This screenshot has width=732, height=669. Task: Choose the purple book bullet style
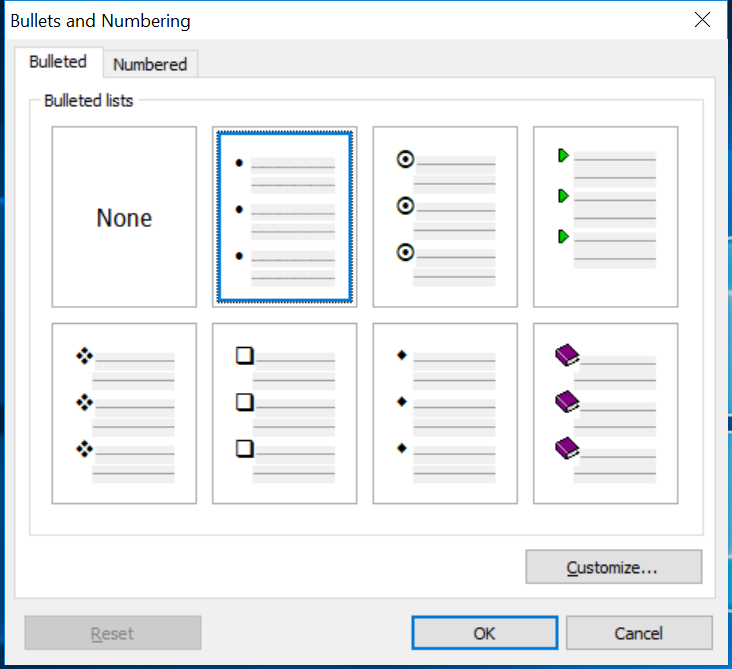coord(605,413)
